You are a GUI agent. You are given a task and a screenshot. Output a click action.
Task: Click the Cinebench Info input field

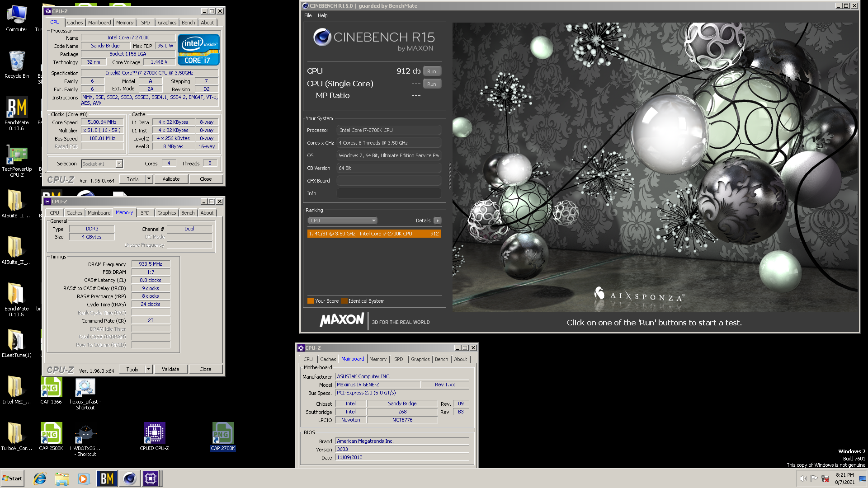pyautogui.click(x=389, y=193)
